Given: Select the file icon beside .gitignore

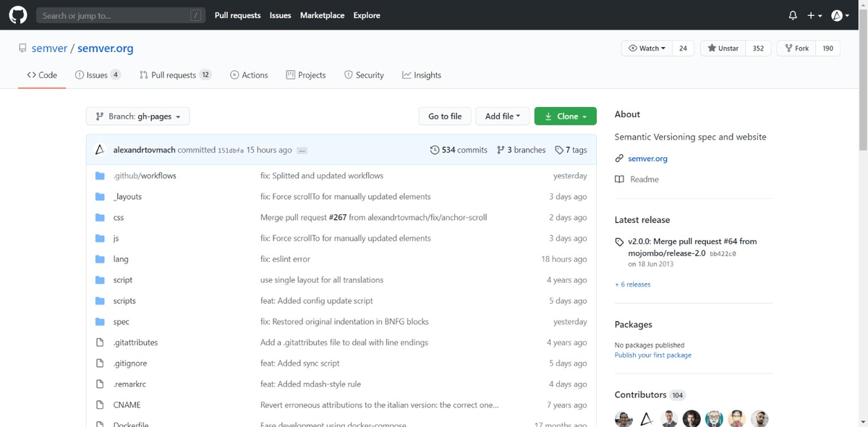Looking at the screenshot, I should tap(101, 363).
